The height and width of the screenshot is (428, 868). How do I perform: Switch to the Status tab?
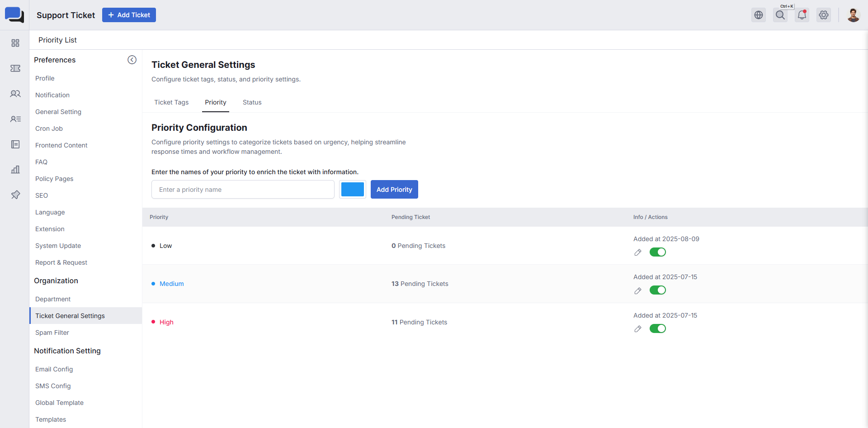pyautogui.click(x=252, y=102)
